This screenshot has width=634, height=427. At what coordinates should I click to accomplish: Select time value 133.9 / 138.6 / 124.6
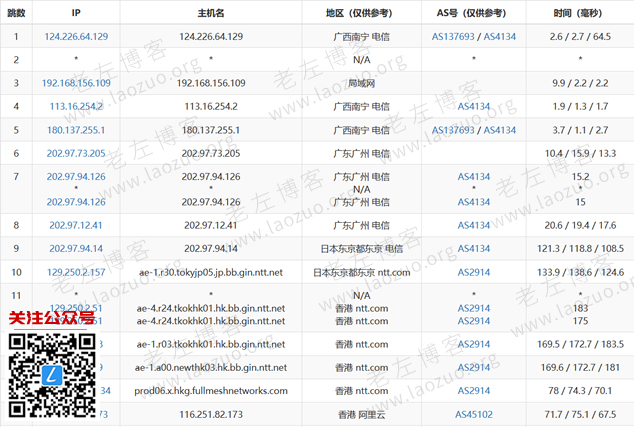[x=580, y=272]
